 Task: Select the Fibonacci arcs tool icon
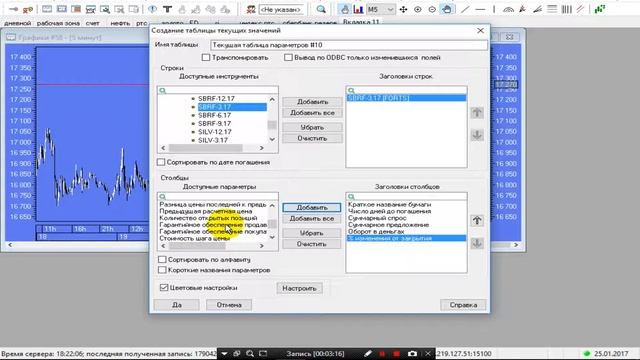click(508, 9)
